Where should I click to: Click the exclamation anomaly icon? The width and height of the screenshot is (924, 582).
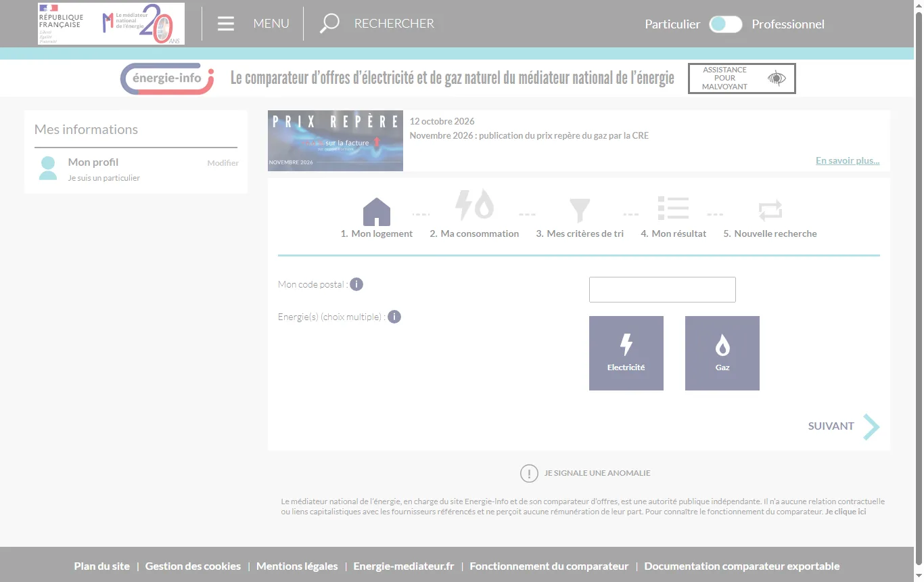[529, 473]
